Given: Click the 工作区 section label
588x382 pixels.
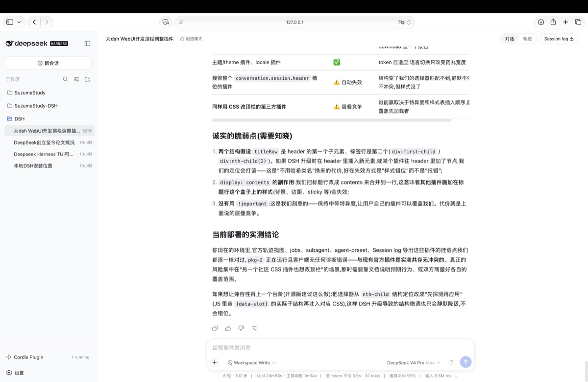Looking at the screenshot, I should point(13,79).
